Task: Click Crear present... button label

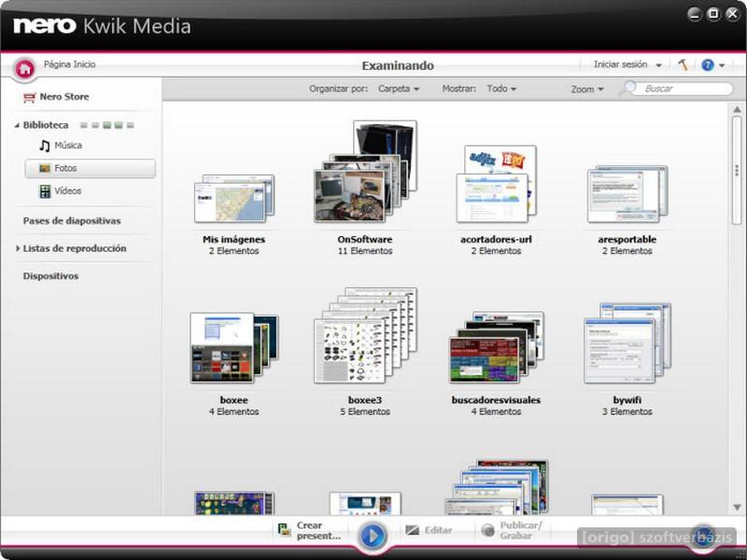Action: tap(318, 530)
